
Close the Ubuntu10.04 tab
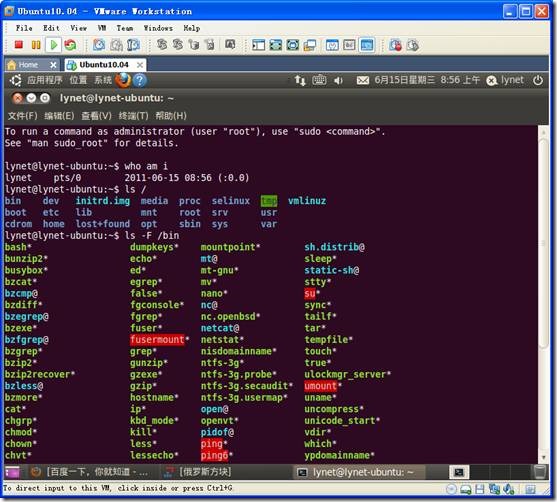[x=140, y=65]
